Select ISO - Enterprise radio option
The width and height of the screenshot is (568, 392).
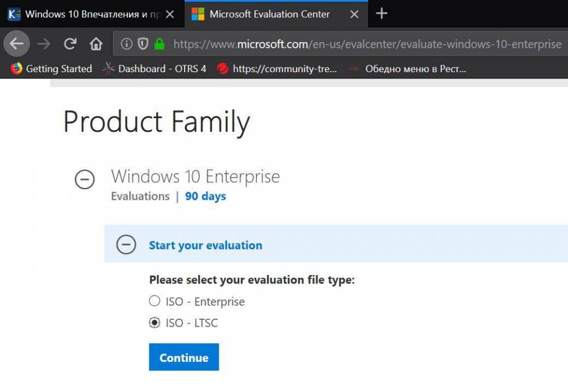point(154,301)
